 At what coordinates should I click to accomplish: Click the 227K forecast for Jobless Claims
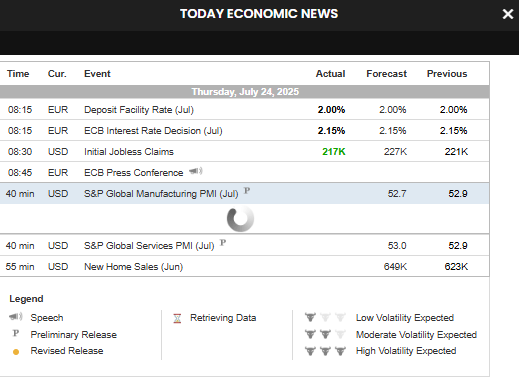point(395,152)
